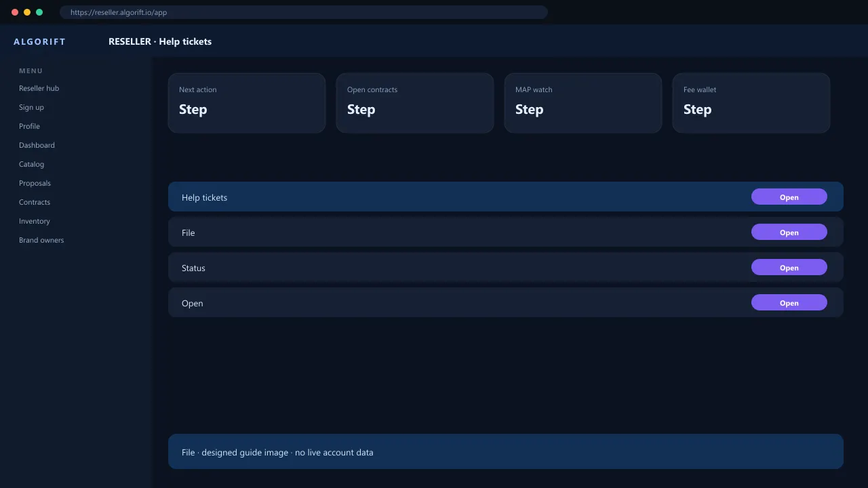Select the Next action card
Screen dimensions: 868x488
tap(247, 103)
